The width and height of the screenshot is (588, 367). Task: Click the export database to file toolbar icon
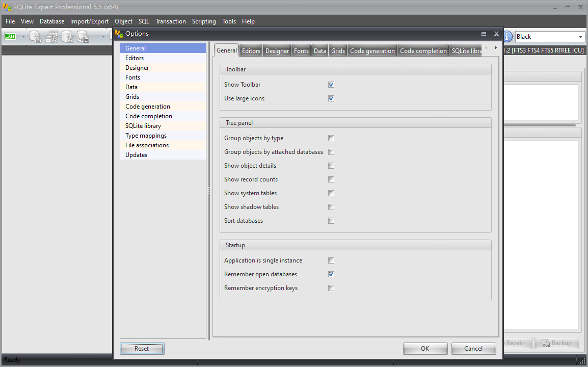point(83,37)
